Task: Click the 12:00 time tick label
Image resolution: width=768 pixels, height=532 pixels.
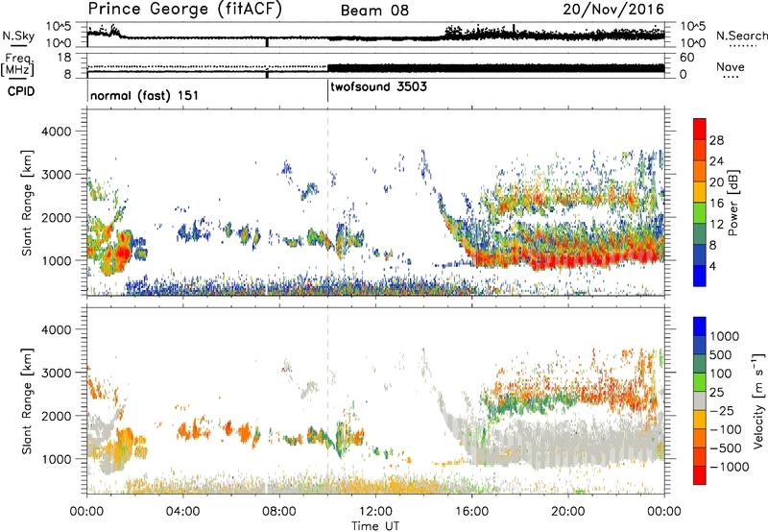Action: 375,512
